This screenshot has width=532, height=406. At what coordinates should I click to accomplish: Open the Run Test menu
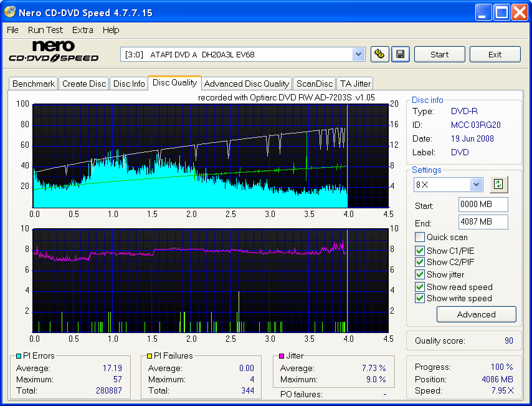45,30
